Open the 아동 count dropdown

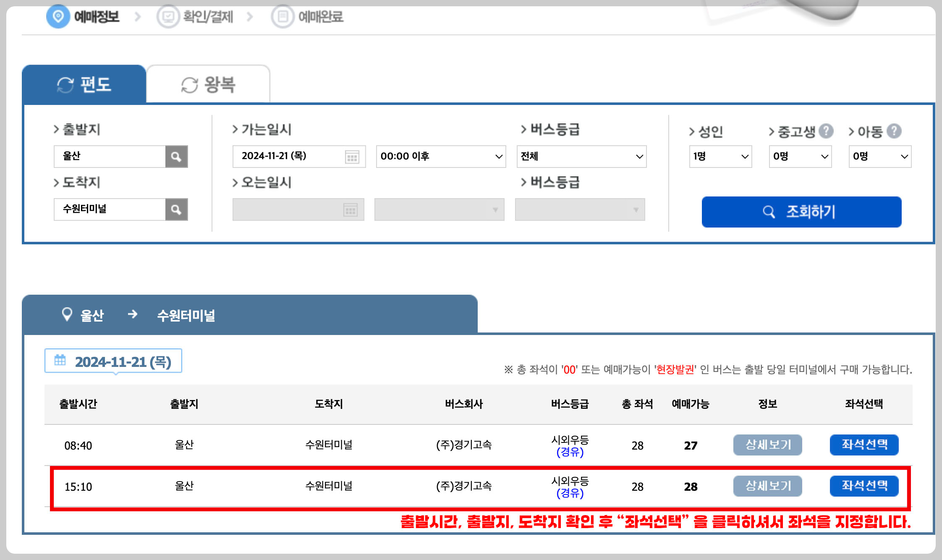click(x=879, y=156)
